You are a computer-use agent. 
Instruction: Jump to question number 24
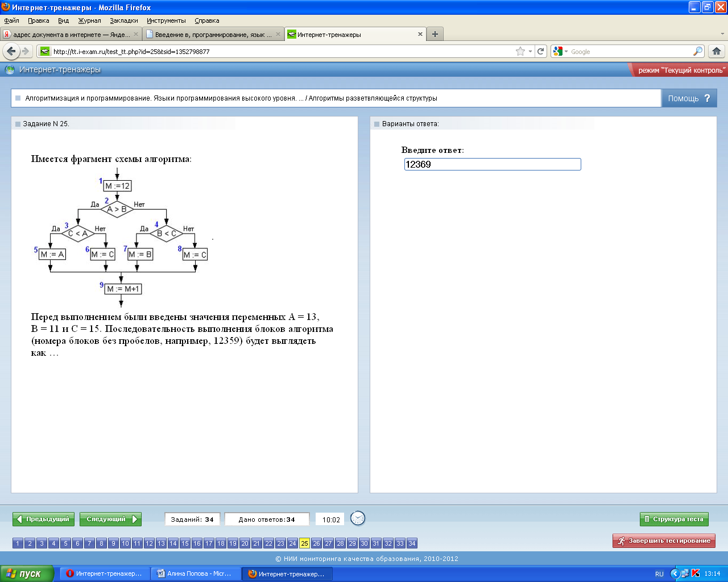[292, 543]
